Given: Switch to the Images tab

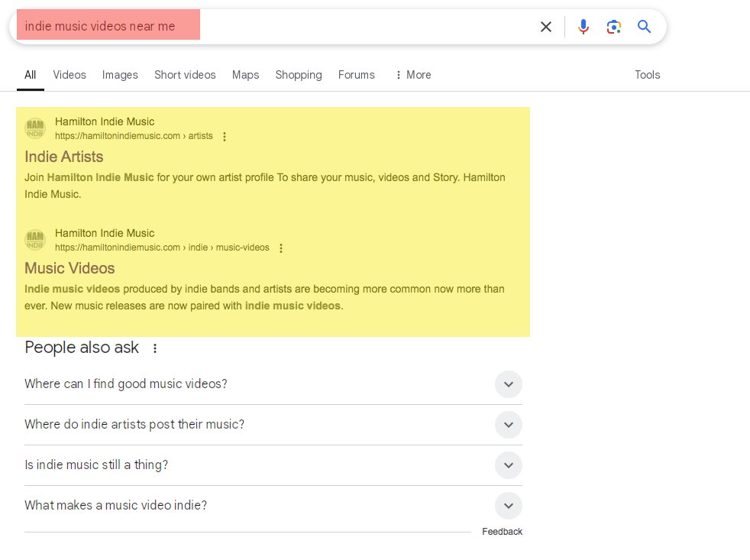Looking at the screenshot, I should [x=120, y=75].
